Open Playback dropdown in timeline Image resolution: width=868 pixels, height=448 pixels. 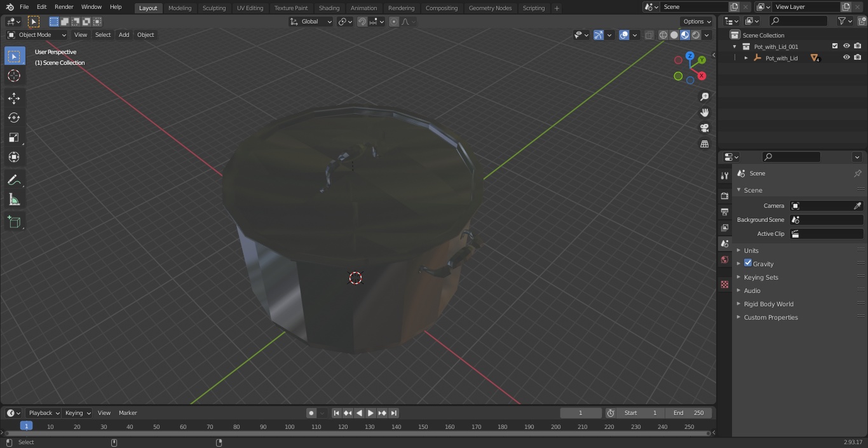(x=43, y=413)
